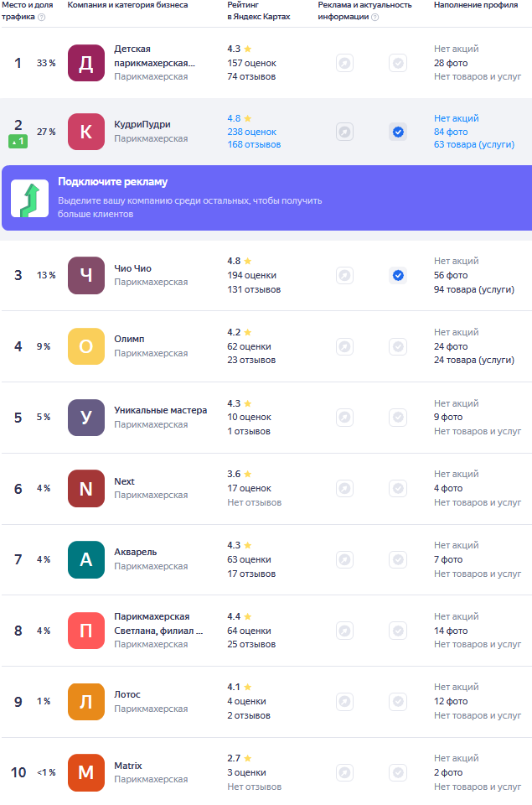This screenshot has width=532, height=805.
Task: Click the Компания и категория бизнеса column header
Action: click(x=127, y=5)
